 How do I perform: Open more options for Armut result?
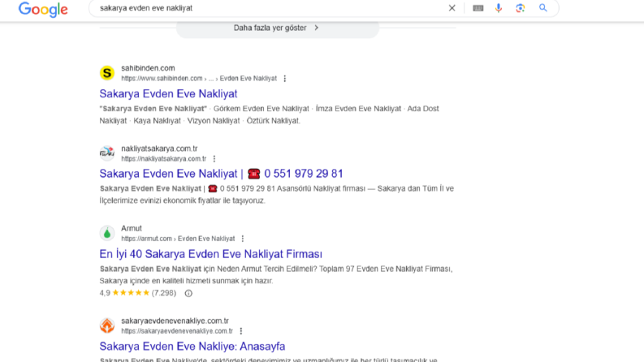click(243, 239)
